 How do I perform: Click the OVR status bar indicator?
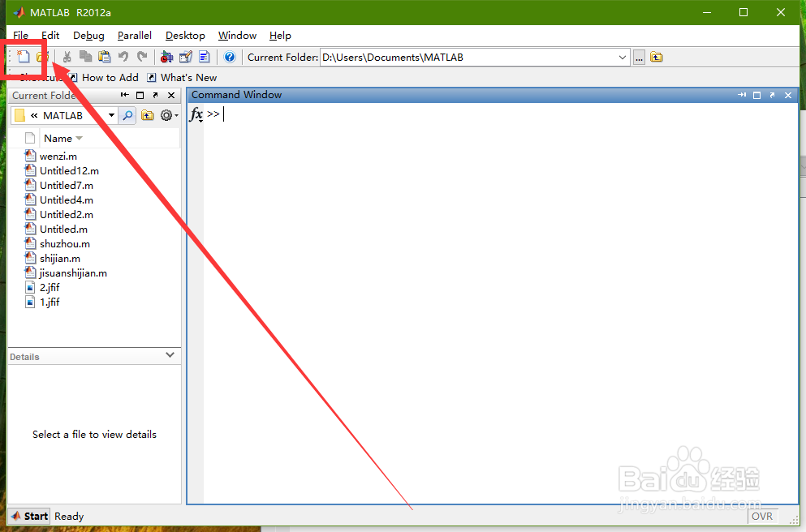(762, 516)
